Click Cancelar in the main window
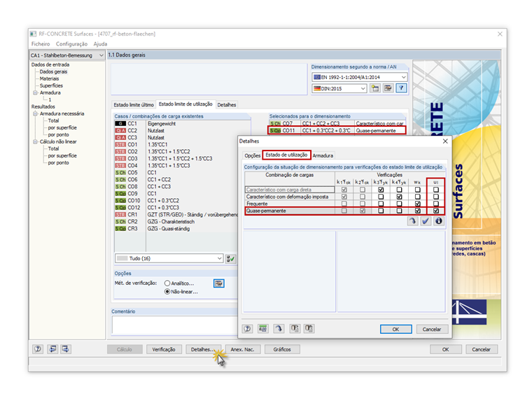532x399 pixels. click(481, 349)
